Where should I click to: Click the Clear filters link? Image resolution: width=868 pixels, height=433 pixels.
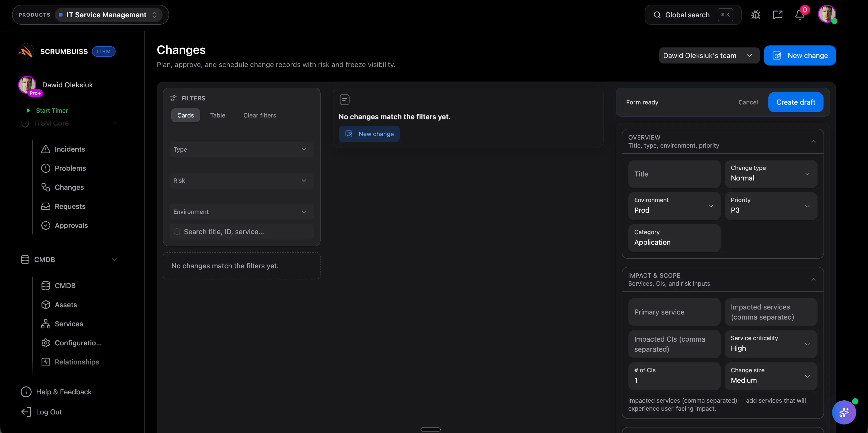point(260,115)
